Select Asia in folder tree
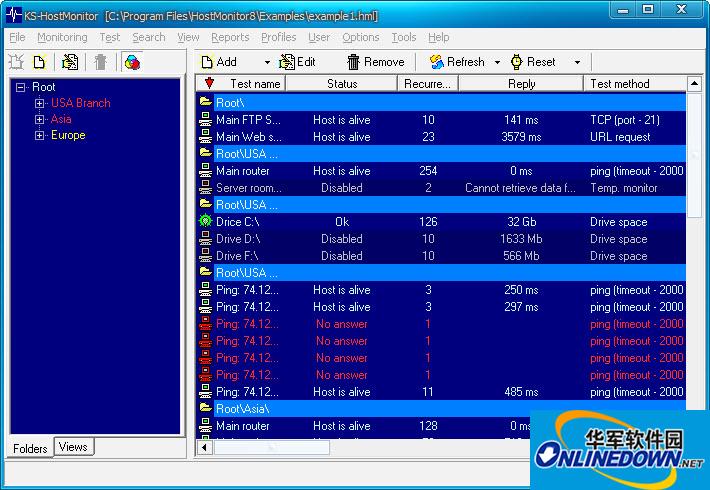The image size is (710, 490). (61, 120)
